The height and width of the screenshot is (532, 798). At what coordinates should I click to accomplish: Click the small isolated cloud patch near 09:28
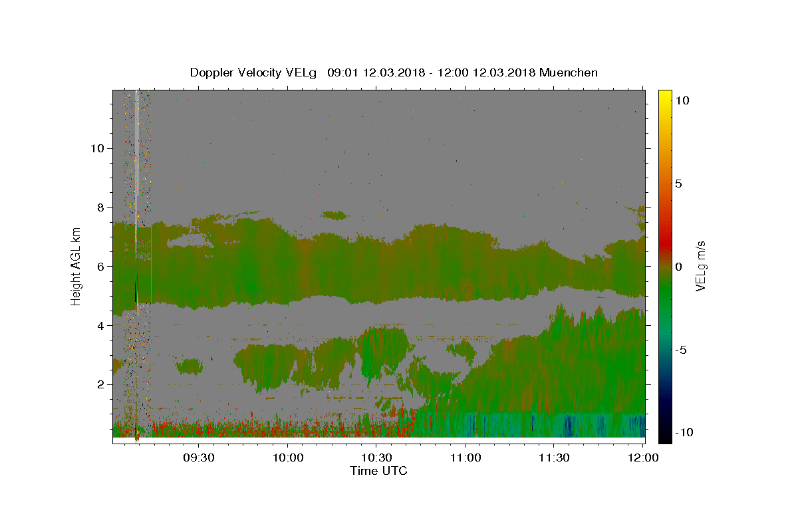click(191, 366)
